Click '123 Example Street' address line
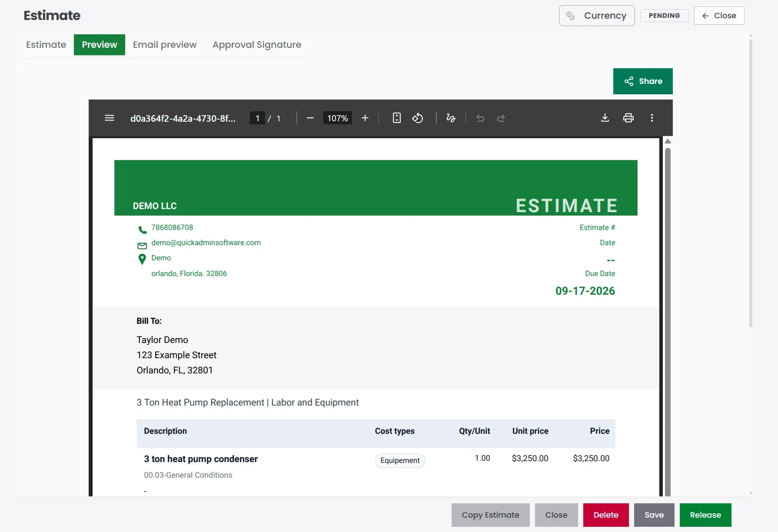 (176, 355)
